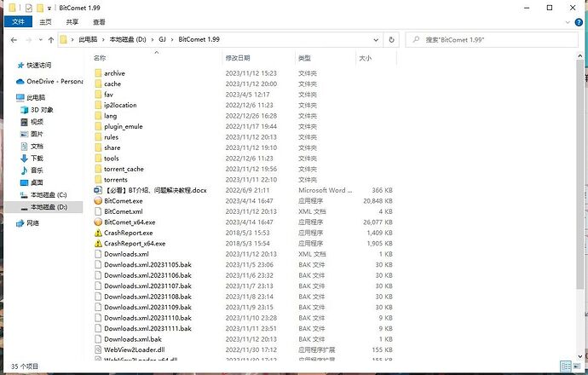This screenshot has height=375, width=588.
Task: Switch to large icons view in status bar
Action: click(x=577, y=366)
